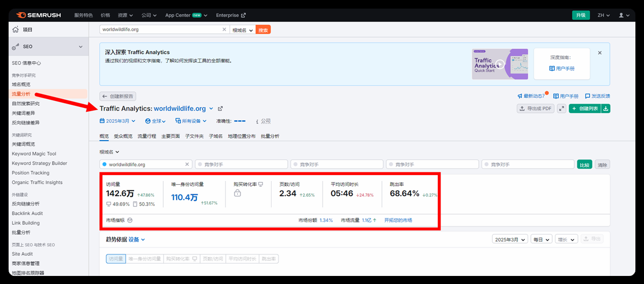Viewport: 644px width, 284px height.
Task: Open the 2025年3月 date filter
Action: point(118,121)
